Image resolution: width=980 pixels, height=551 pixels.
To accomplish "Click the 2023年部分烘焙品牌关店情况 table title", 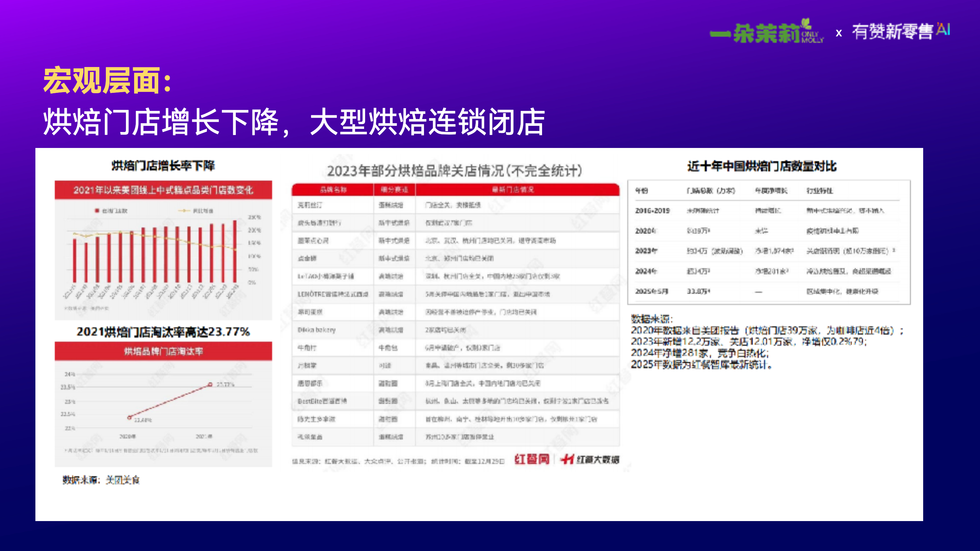I will coord(455,171).
